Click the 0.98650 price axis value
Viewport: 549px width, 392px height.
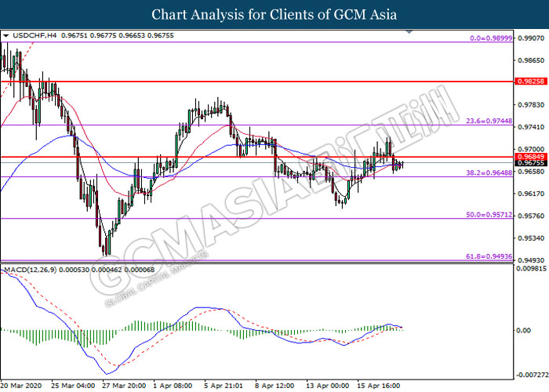[531, 60]
